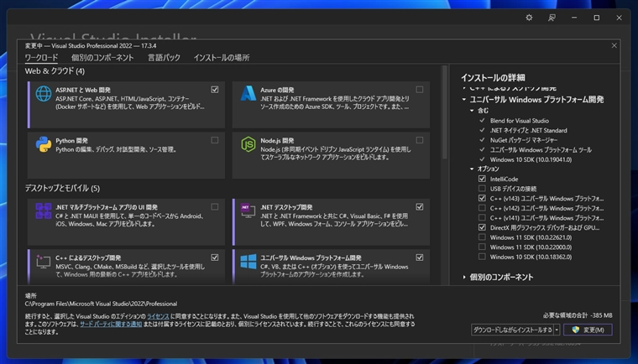This screenshot has width=638, height=364.
Task: Close the modify workloads dialog
Action: tap(614, 45)
